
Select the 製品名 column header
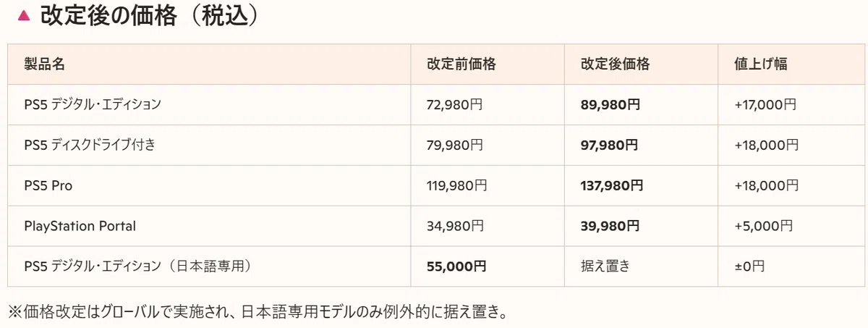pos(45,64)
